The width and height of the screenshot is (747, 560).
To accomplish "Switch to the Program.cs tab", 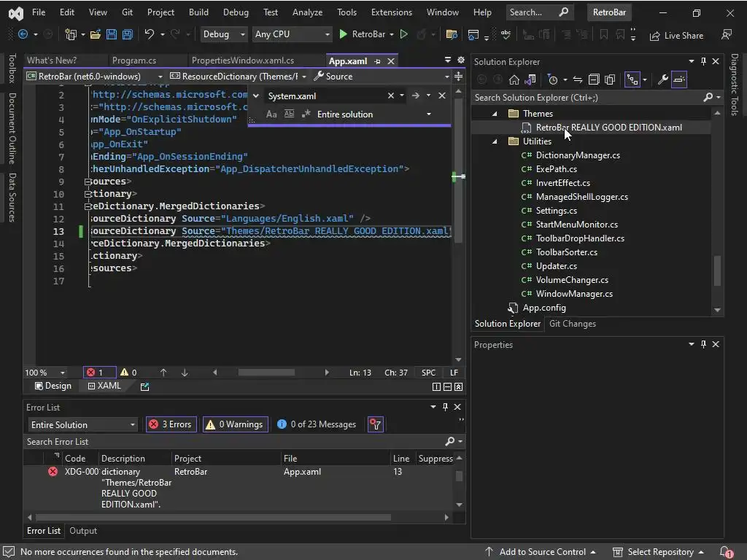I will [x=134, y=61].
